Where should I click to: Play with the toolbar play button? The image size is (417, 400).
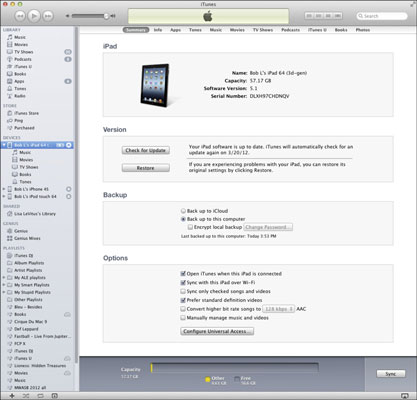click(34, 16)
